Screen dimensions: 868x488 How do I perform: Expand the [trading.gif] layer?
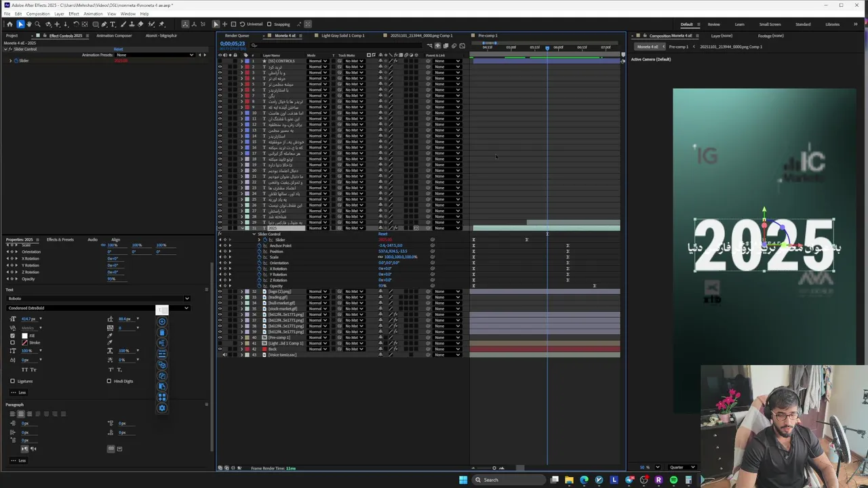(241, 297)
